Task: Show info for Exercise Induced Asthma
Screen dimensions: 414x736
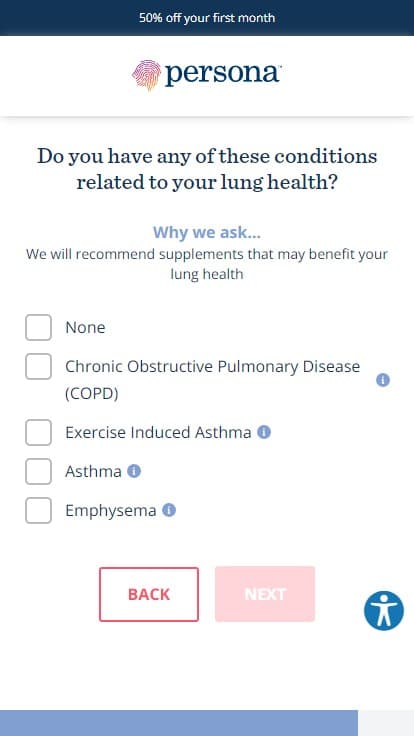Action: coord(264,432)
